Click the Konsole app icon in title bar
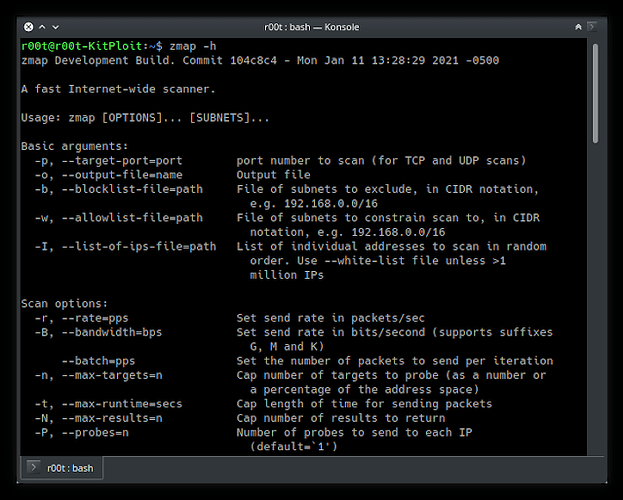The image size is (623, 500). [x=592, y=27]
